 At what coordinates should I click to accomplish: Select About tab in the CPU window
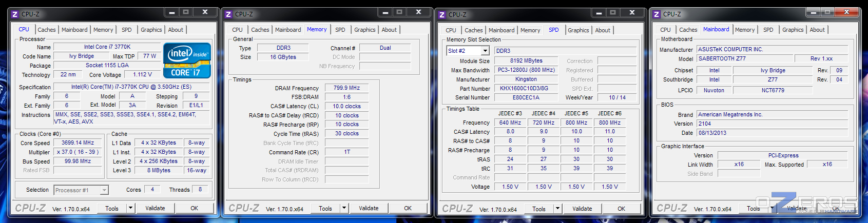pyautogui.click(x=176, y=30)
